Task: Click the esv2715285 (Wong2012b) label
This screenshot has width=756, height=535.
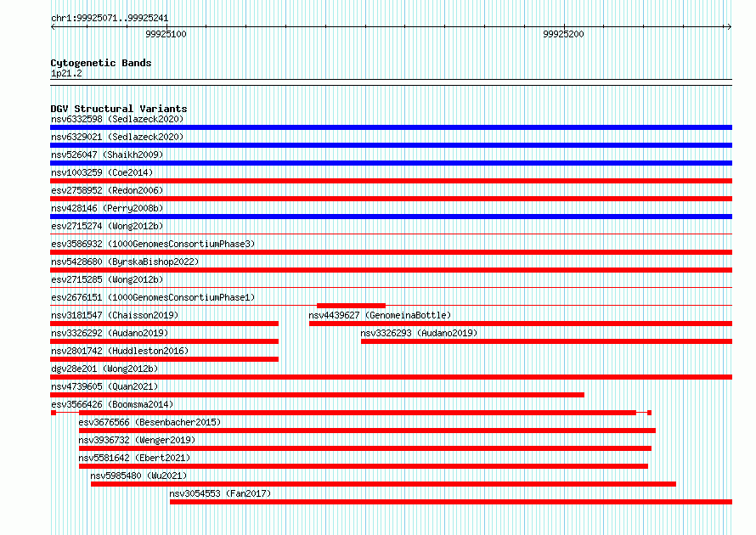Action: point(107,279)
